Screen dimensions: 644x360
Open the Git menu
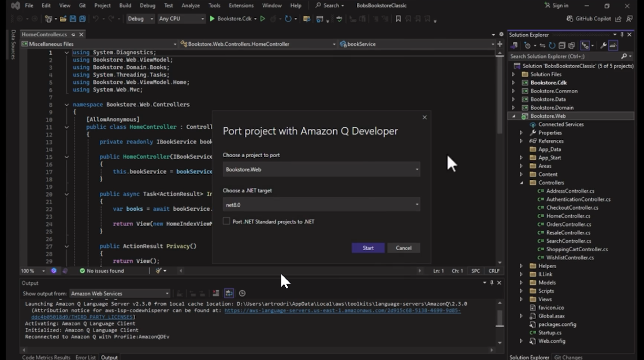point(83,5)
